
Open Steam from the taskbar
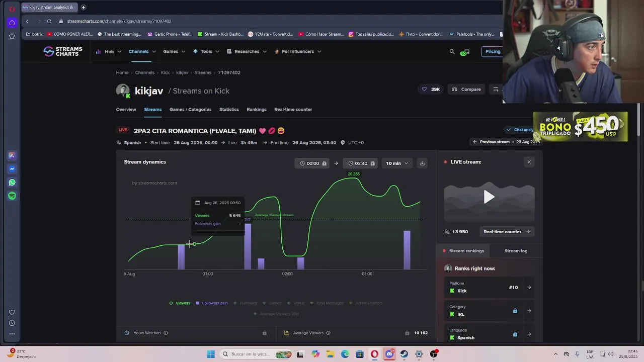click(x=404, y=354)
